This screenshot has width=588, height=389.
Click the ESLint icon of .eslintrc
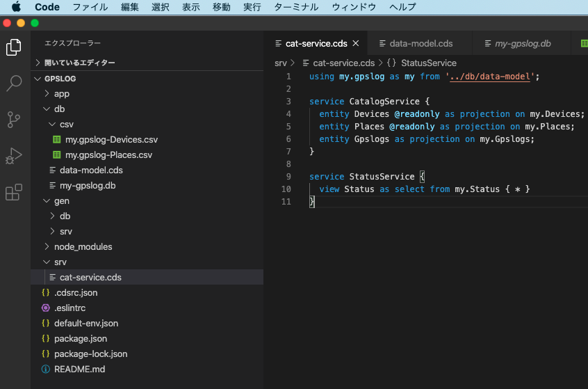click(46, 308)
